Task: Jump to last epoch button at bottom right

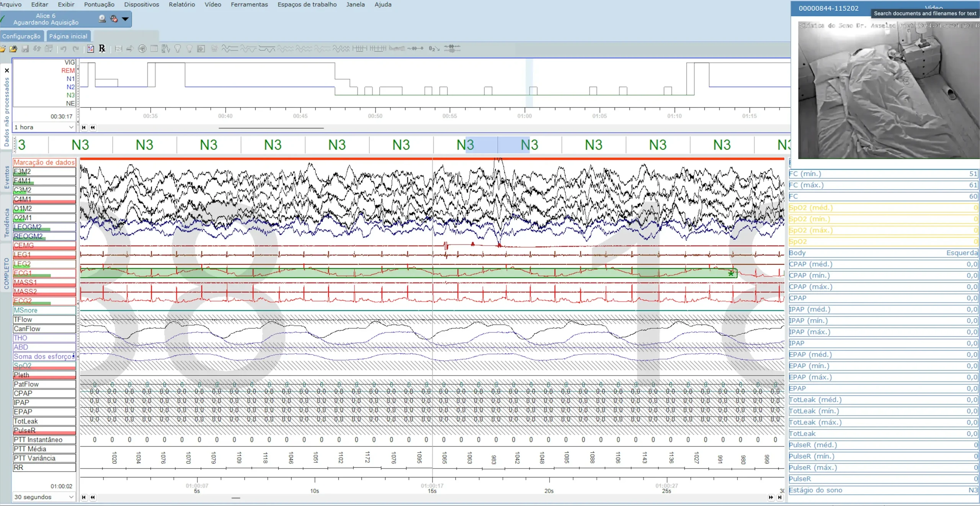Action: coord(780,497)
